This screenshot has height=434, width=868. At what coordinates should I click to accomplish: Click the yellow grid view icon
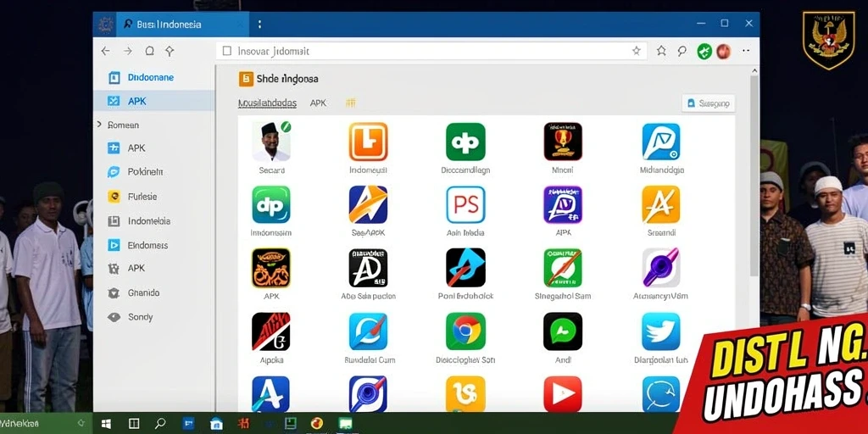(x=350, y=103)
